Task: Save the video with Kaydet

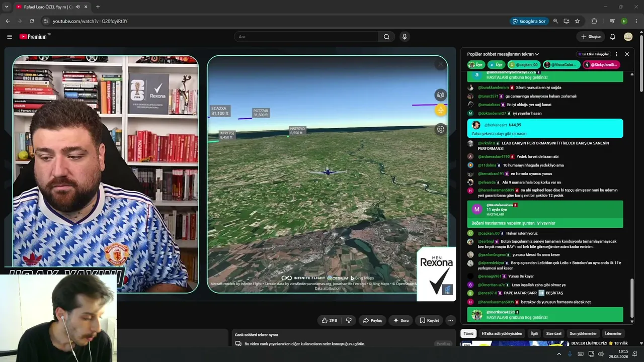Action: tap(429, 320)
